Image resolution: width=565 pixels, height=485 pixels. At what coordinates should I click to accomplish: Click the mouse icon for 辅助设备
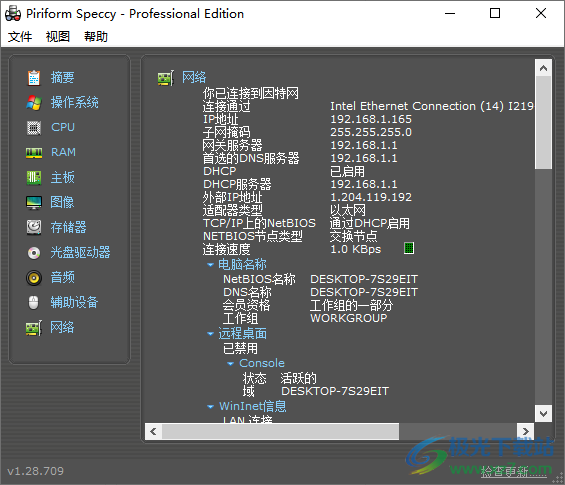34,302
